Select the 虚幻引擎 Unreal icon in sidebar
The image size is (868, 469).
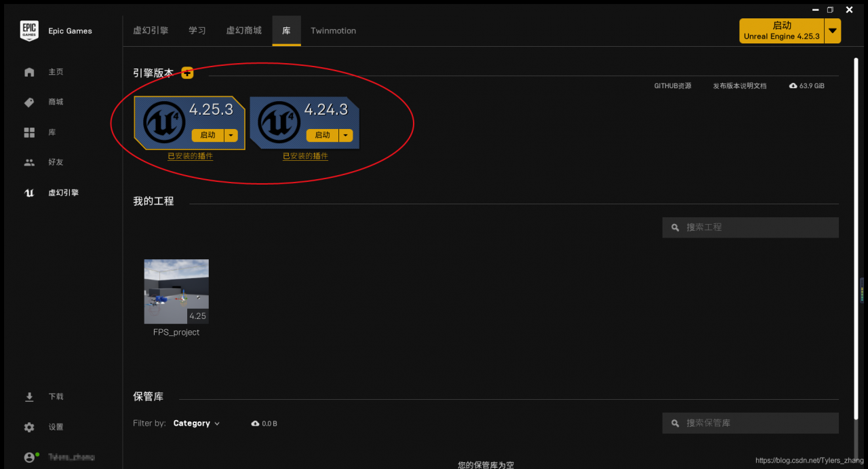(x=29, y=193)
